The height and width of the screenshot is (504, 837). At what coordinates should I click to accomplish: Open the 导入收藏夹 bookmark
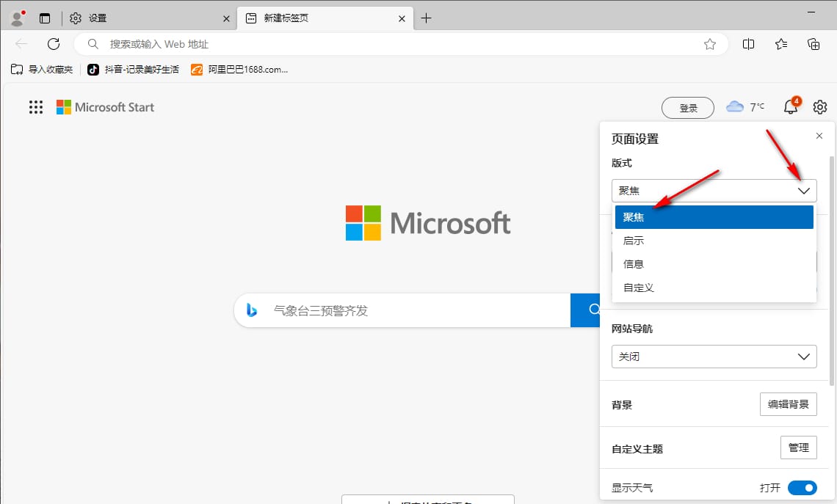42,70
